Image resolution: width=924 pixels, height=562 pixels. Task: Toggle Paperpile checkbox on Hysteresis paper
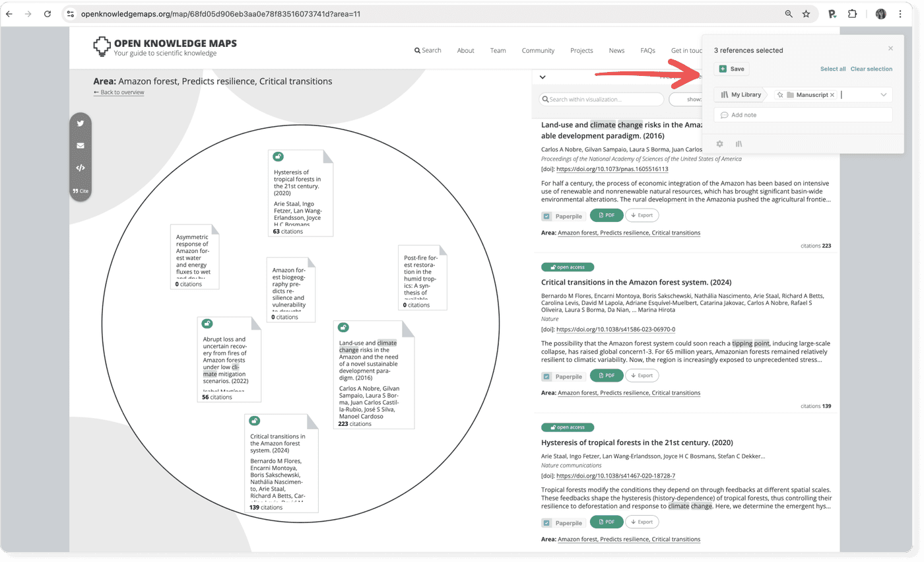[545, 522]
